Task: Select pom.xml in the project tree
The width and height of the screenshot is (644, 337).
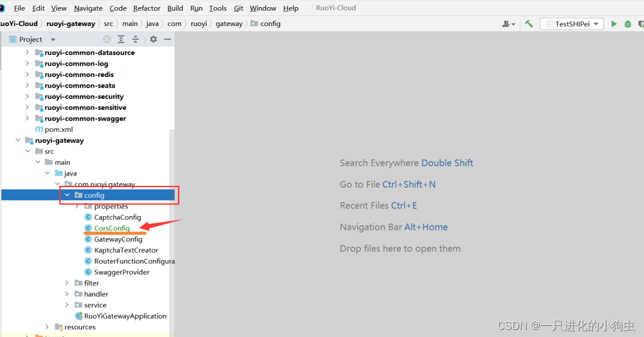Action: 59,129
